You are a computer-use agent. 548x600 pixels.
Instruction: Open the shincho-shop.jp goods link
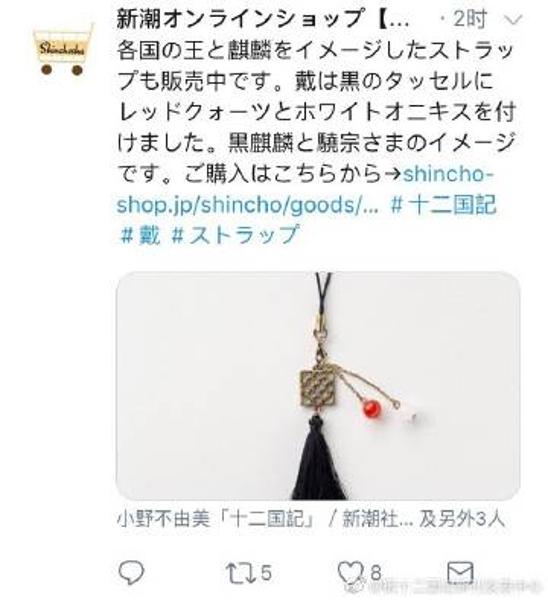[x=305, y=189]
